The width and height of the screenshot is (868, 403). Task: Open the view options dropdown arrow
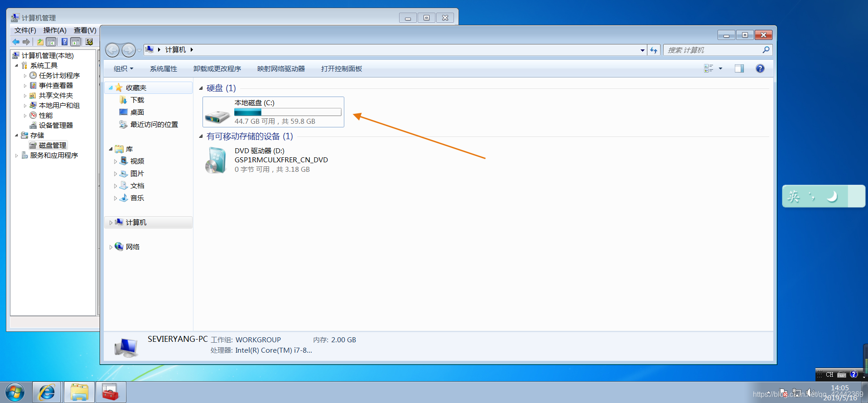720,69
